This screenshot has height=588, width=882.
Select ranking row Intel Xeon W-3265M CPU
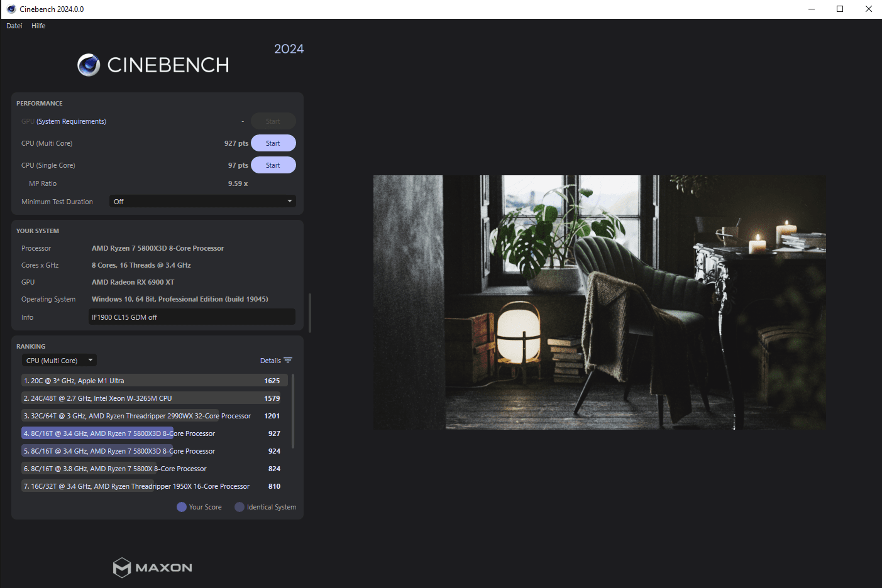[x=155, y=398]
